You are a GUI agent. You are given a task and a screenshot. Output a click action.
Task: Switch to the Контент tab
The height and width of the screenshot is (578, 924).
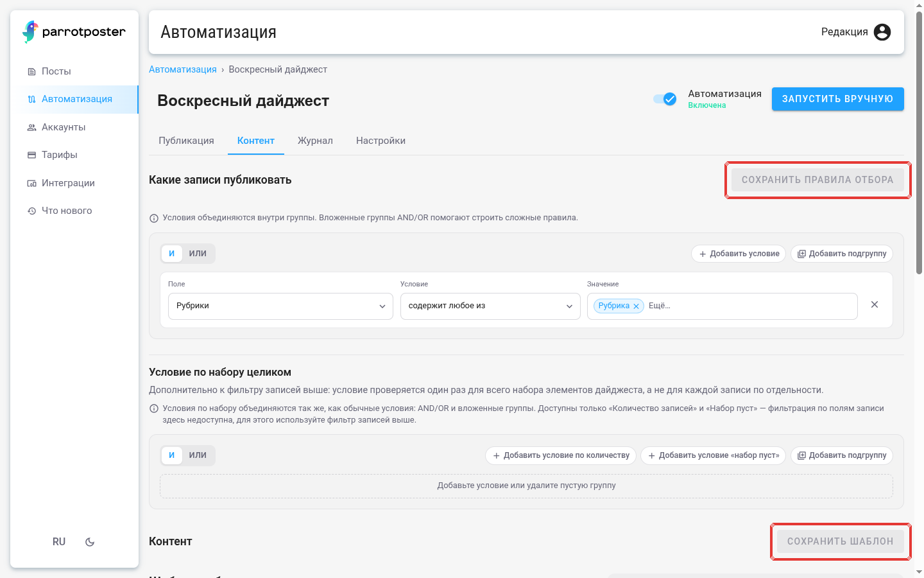coord(256,141)
